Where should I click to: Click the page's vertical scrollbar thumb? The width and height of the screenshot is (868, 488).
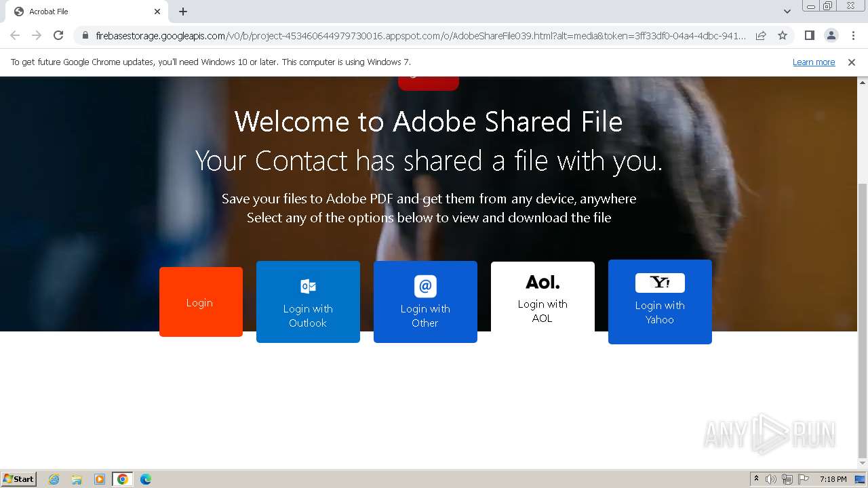(863, 321)
